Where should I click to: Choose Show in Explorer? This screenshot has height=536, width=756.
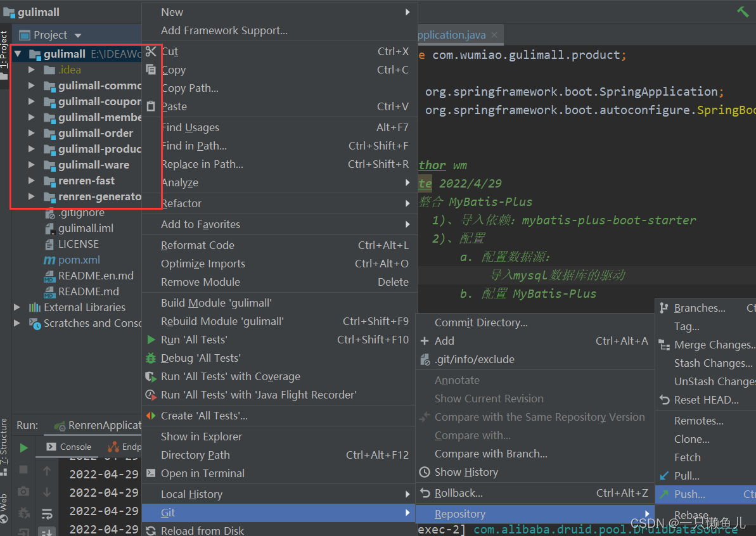279,437
